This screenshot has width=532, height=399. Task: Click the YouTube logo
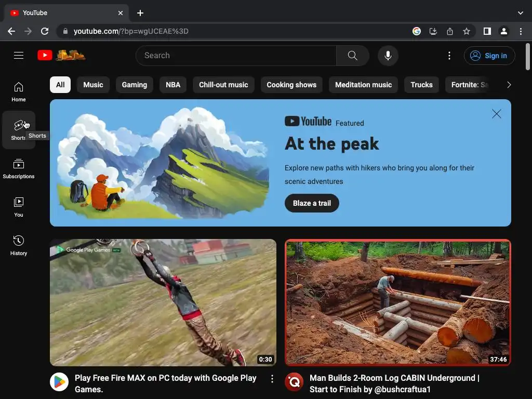pos(61,55)
